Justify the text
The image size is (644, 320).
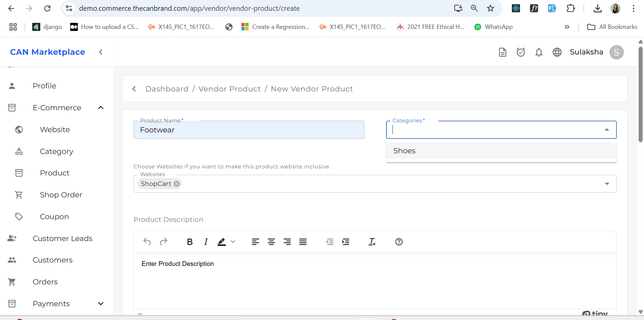click(x=303, y=242)
